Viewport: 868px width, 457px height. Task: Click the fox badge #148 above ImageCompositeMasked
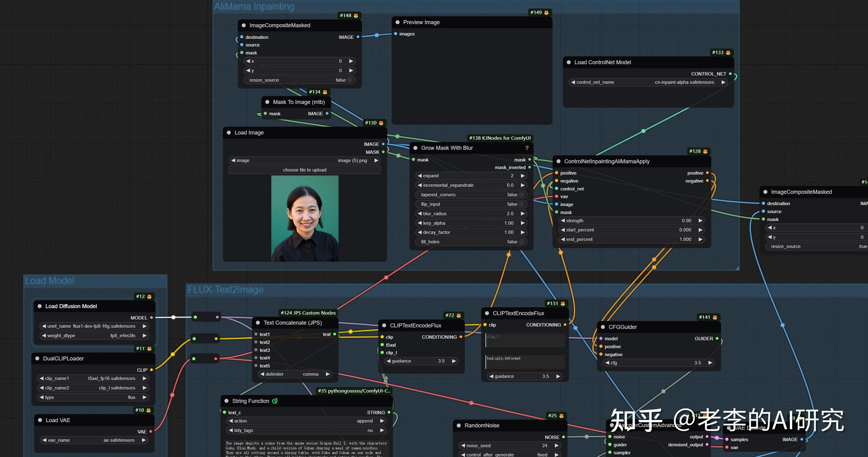coord(349,15)
